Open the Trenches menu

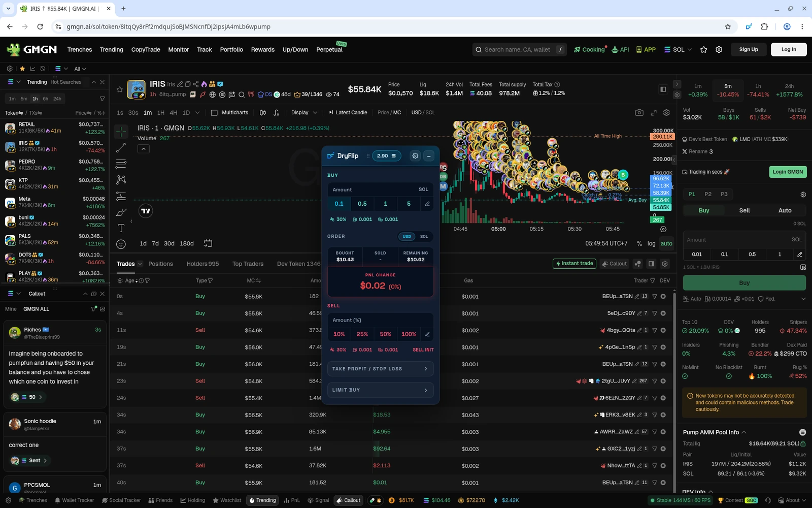tap(80, 50)
